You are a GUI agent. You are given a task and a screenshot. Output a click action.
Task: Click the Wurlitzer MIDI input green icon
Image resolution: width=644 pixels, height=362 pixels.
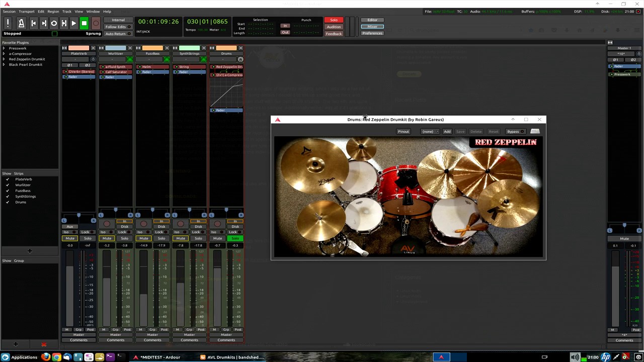(x=130, y=59)
